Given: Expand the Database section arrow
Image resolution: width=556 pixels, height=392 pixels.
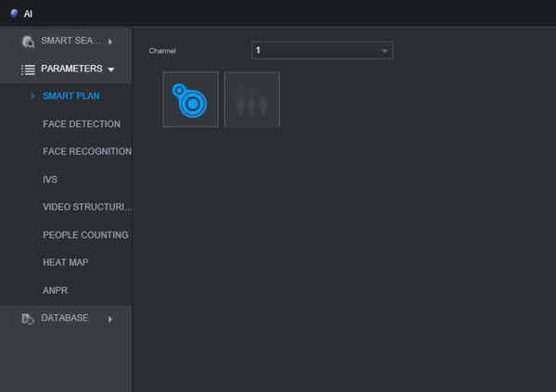Looking at the screenshot, I should click(x=110, y=319).
